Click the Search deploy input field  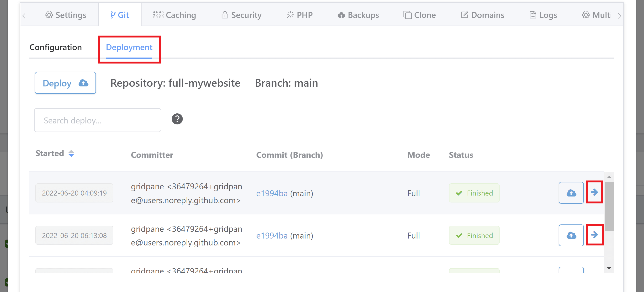pos(97,120)
